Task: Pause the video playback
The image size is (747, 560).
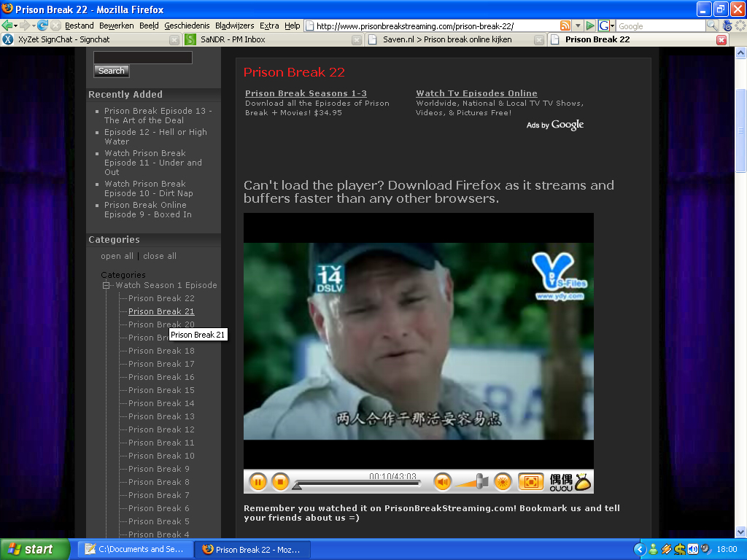Action: coord(258,483)
